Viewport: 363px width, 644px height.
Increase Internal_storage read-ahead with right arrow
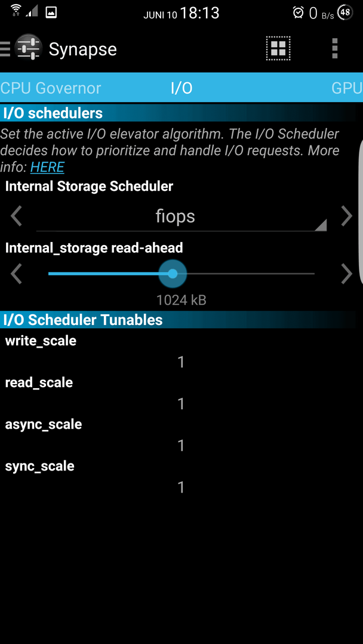click(346, 274)
